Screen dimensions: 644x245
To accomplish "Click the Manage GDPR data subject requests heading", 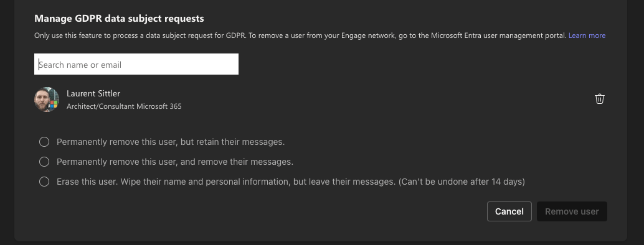I will pyautogui.click(x=119, y=19).
